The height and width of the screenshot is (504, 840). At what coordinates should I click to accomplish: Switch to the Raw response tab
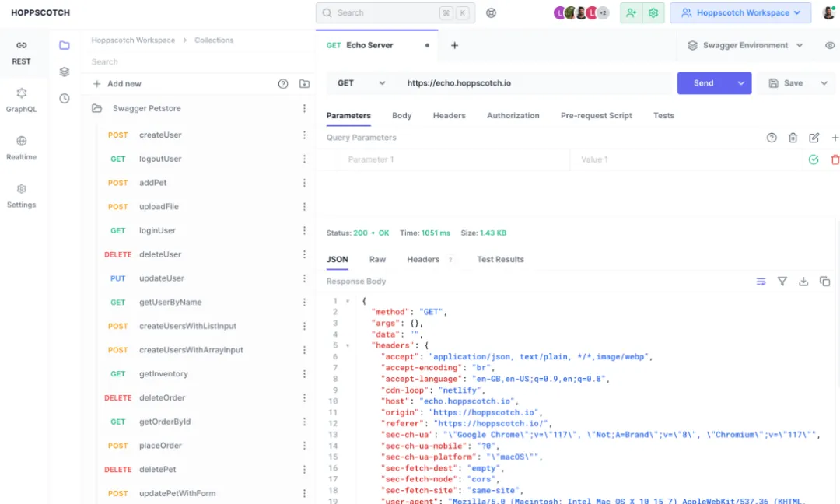point(377,259)
